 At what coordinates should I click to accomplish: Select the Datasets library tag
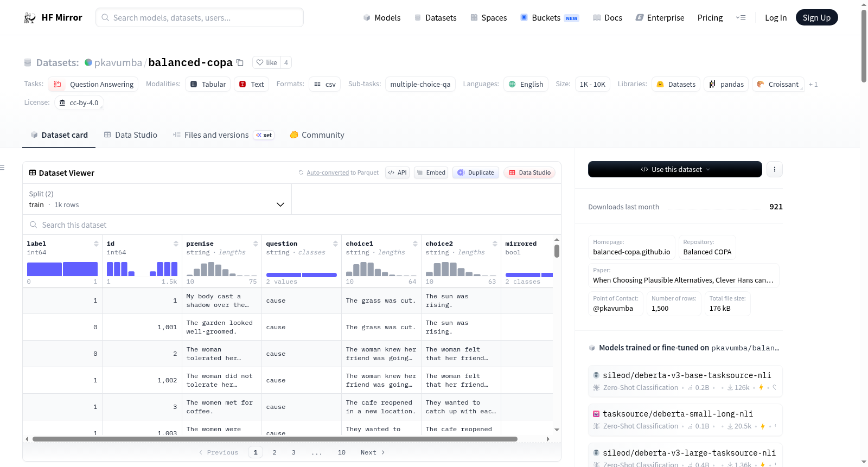click(x=675, y=84)
